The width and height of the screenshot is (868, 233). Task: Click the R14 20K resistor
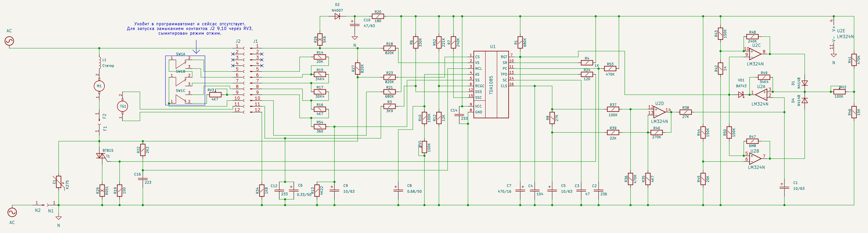320,57
